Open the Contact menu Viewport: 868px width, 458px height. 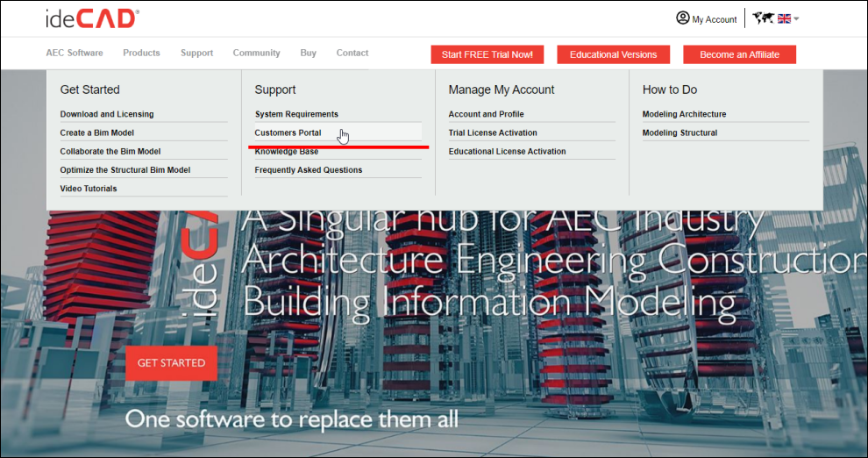pos(352,54)
